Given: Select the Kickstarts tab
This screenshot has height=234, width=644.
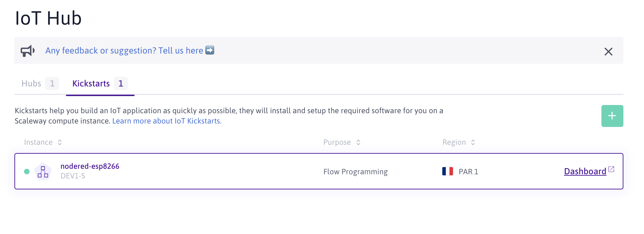Looking at the screenshot, I should [x=91, y=83].
